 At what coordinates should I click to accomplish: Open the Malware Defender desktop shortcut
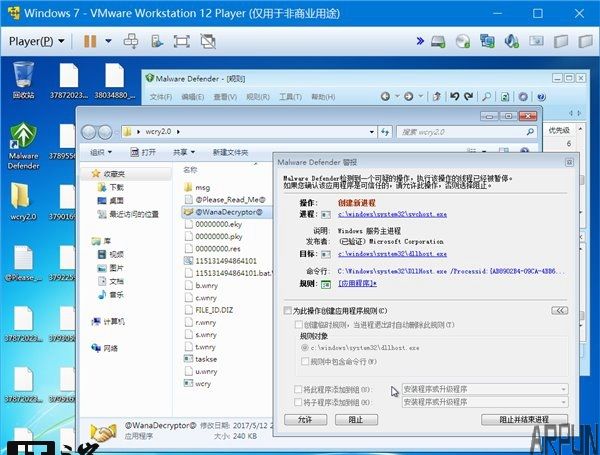point(23,144)
